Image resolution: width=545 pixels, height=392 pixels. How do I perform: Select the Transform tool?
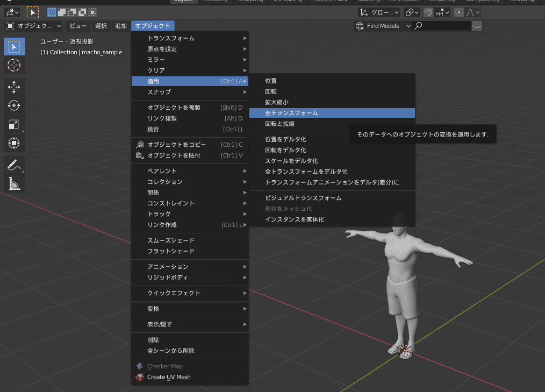click(x=14, y=143)
